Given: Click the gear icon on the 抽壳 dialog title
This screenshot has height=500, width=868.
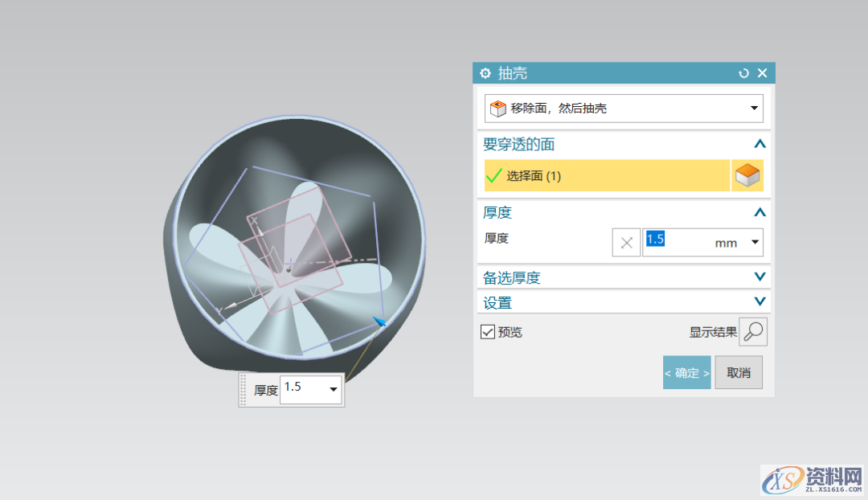Looking at the screenshot, I should coord(485,73).
